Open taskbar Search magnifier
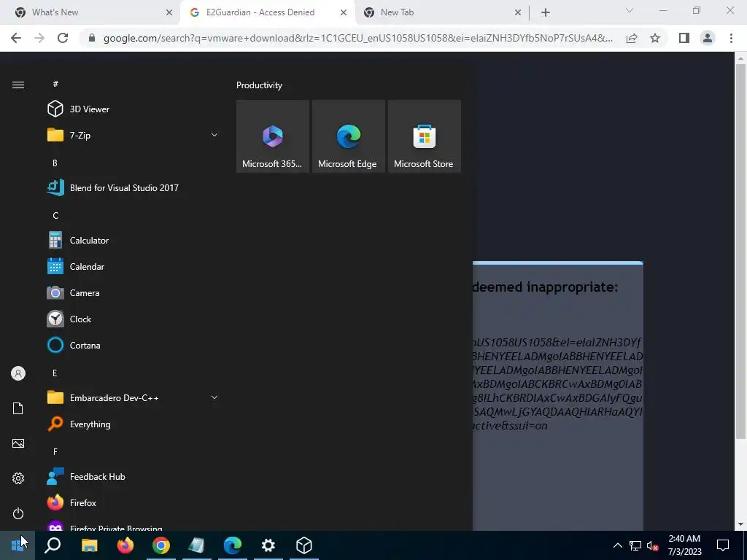Viewport: 747px width, 560px height. coord(53,545)
